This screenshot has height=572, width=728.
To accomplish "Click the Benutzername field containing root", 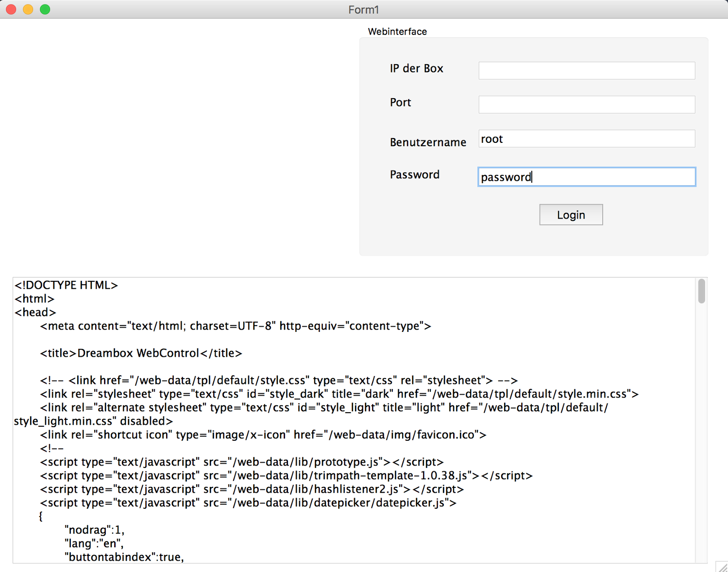I will tap(587, 139).
